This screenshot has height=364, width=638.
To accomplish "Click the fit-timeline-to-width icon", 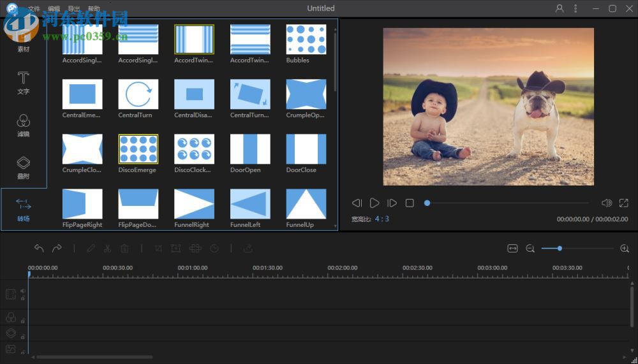I will coord(512,249).
